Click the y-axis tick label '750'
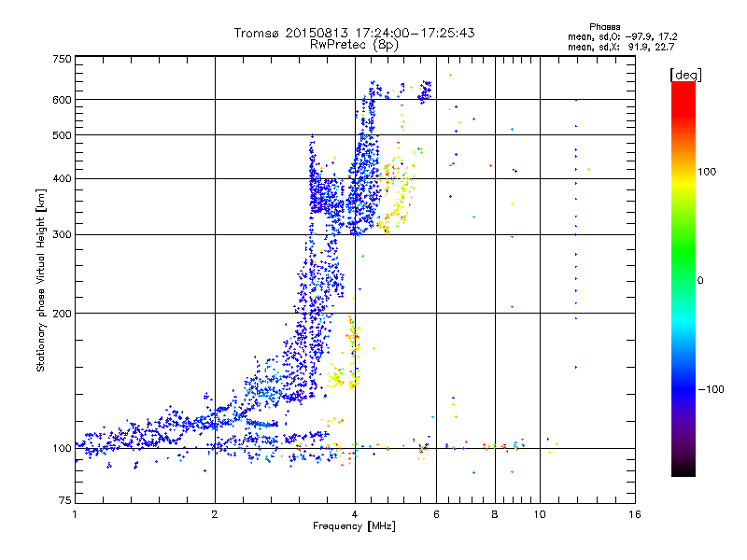Viewport: 747px width, 560px height. [x=62, y=59]
